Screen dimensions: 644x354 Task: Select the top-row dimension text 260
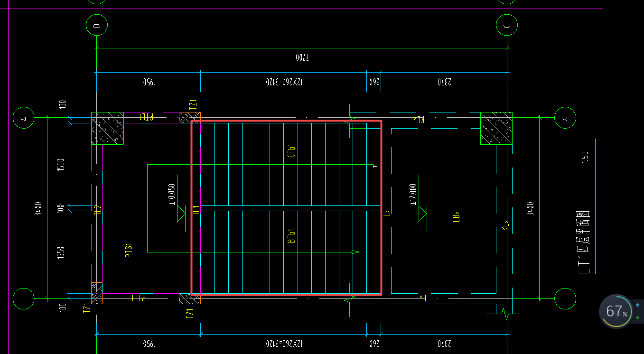[374, 82]
